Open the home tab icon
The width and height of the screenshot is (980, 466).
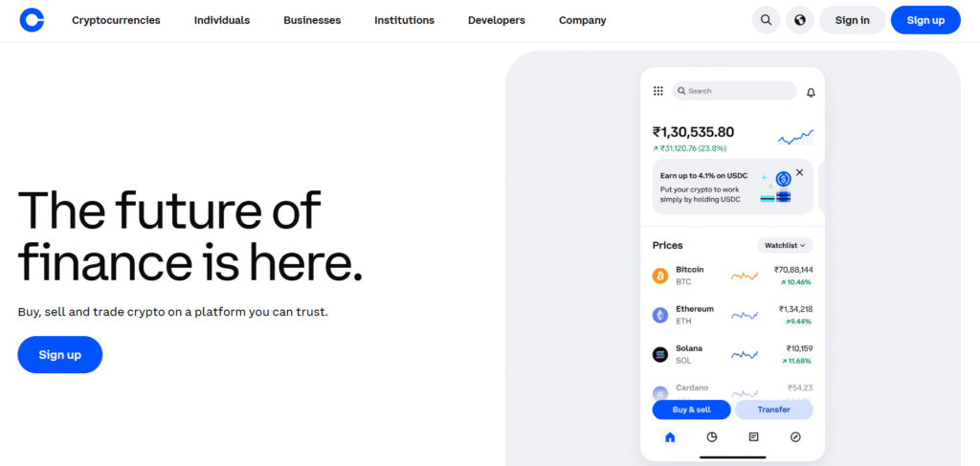670,437
